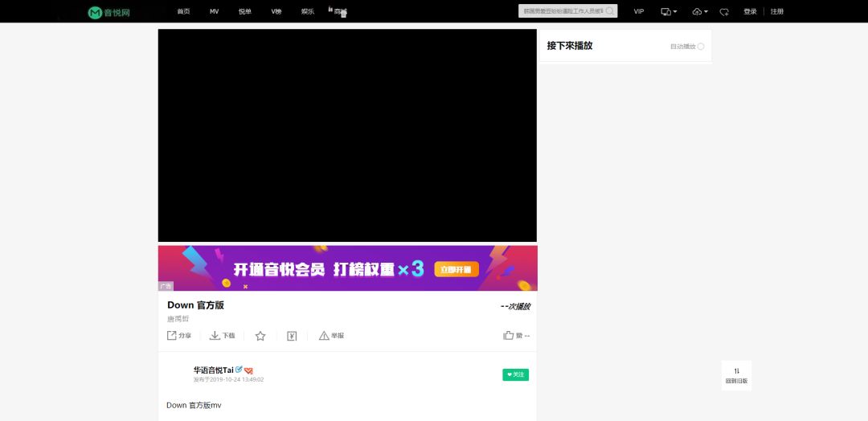Click the green 关注 follow button

pyautogui.click(x=515, y=374)
